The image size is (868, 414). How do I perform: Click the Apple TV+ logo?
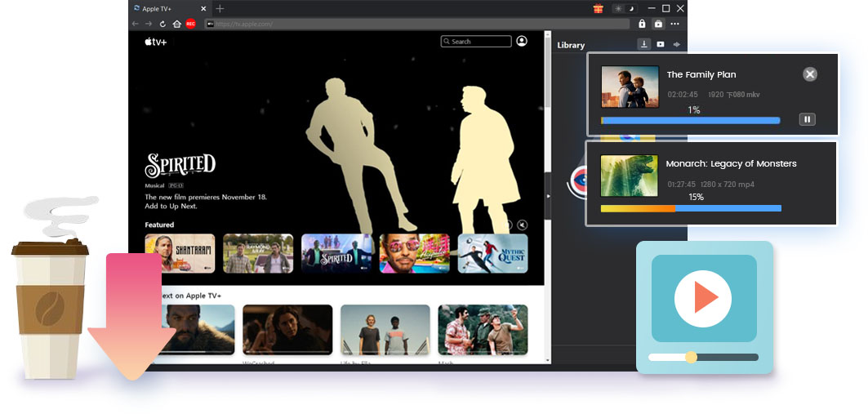(155, 42)
